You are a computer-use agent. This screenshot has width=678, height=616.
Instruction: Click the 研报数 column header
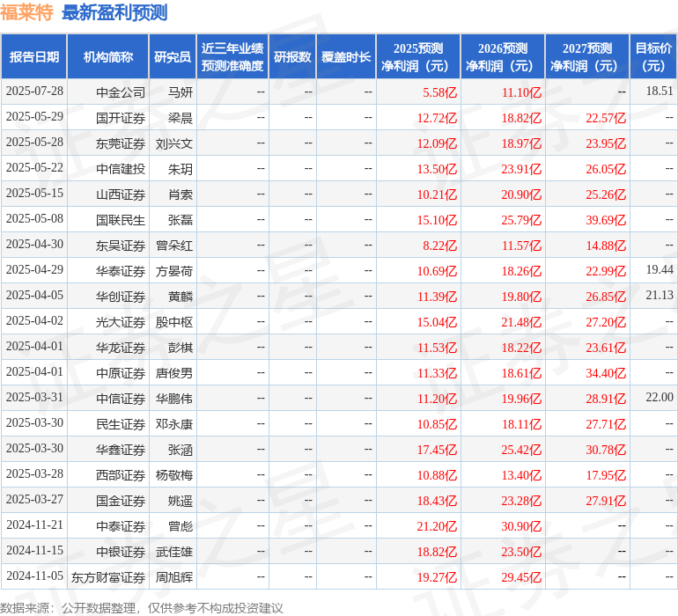(x=292, y=56)
